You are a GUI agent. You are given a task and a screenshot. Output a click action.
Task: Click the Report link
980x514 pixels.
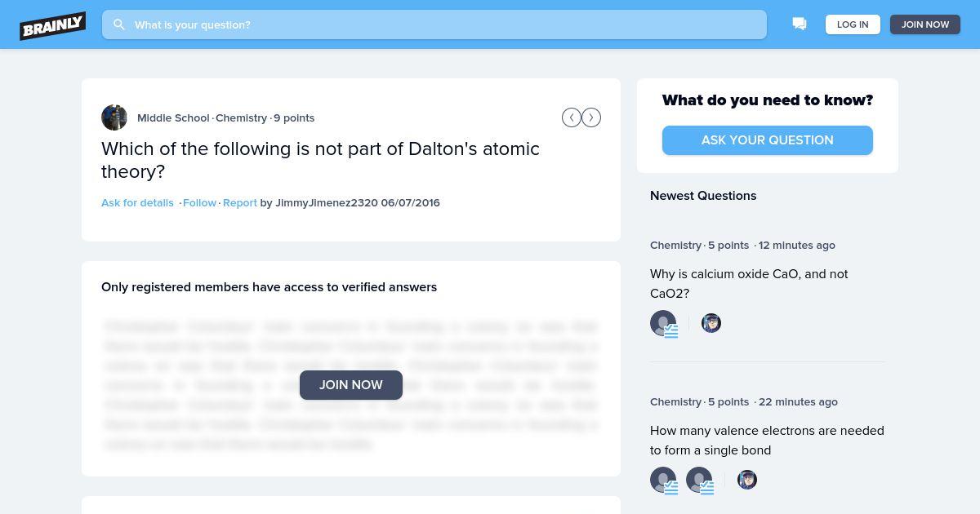pyautogui.click(x=240, y=202)
